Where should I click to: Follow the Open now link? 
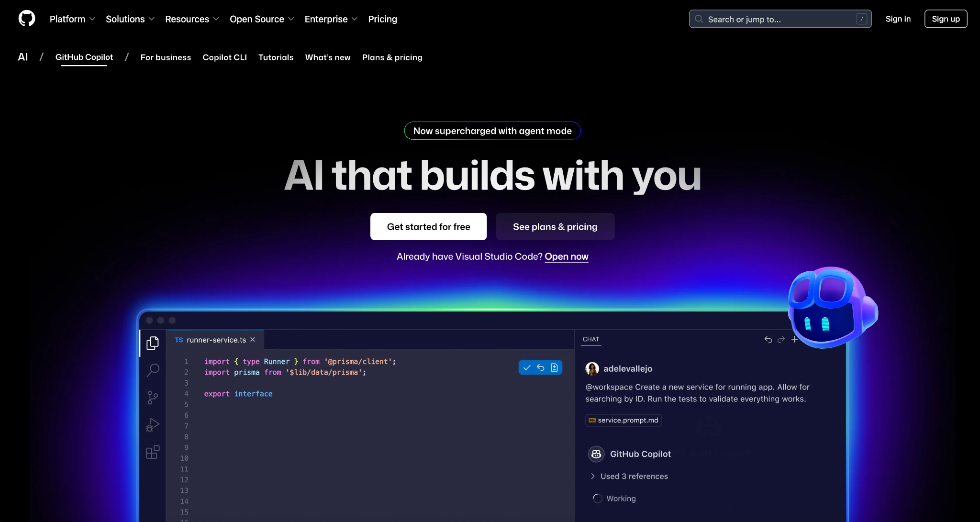coord(566,256)
